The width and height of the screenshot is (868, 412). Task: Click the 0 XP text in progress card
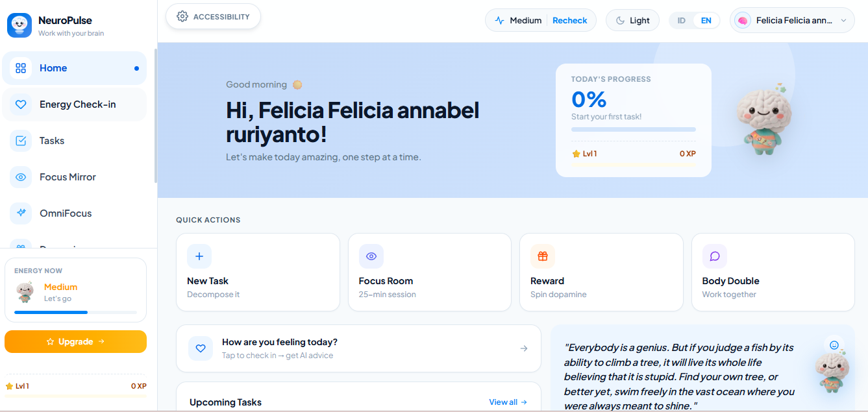tap(688, 154)
